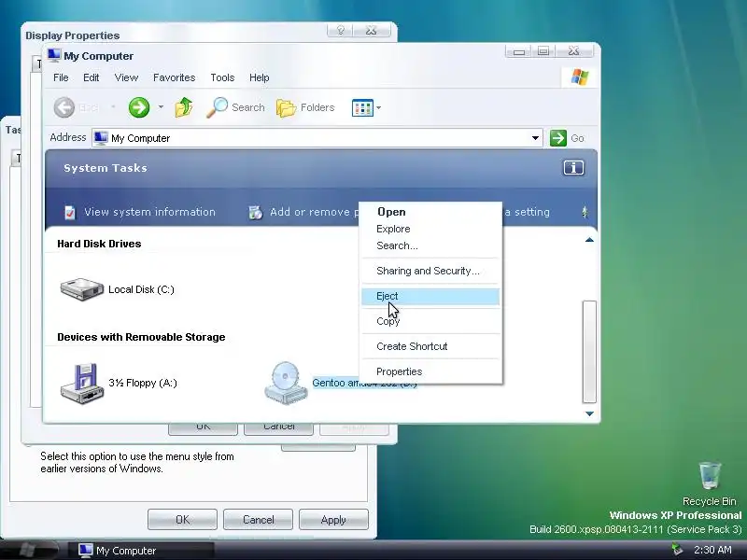The height and width of the screenshot is (560, 747).
Task: Click the Local Disk (C:) label
Action: 142,289
